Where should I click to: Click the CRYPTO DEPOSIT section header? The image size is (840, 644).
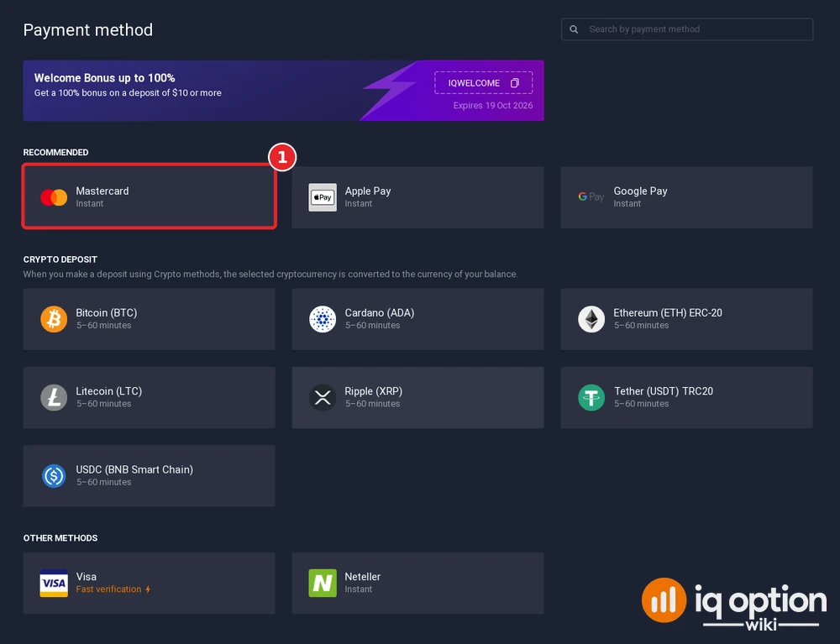(60, 259)
